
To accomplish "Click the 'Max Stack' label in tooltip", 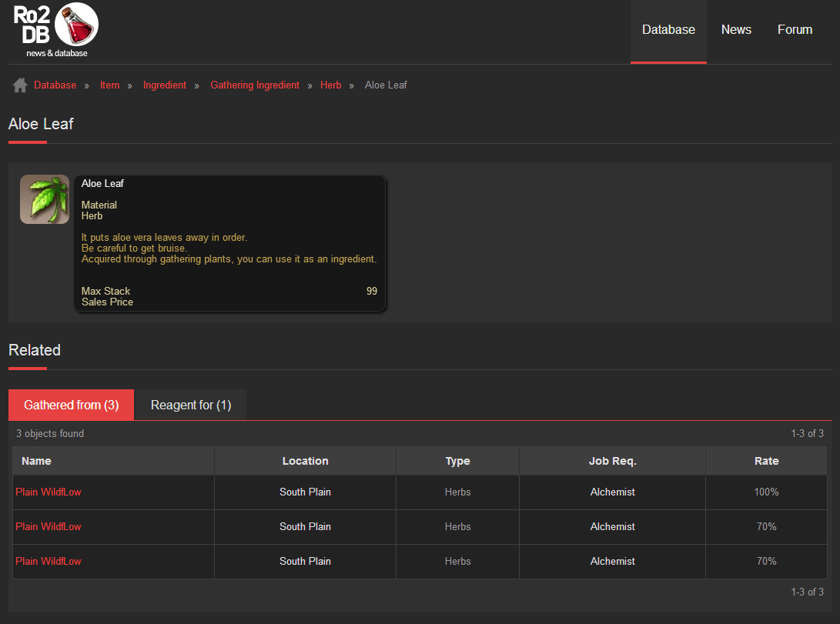I will pyautogui.click(x=105, y=291).
